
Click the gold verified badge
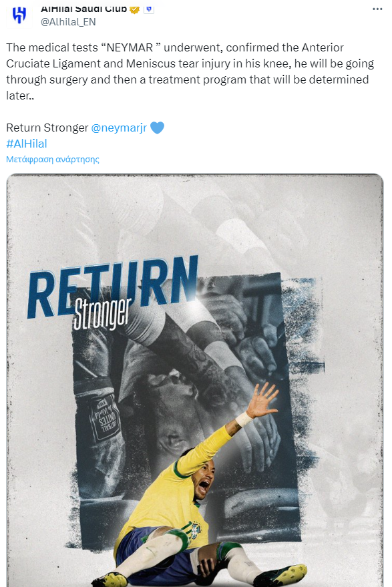pyautogui.click(x=134, y=9)
